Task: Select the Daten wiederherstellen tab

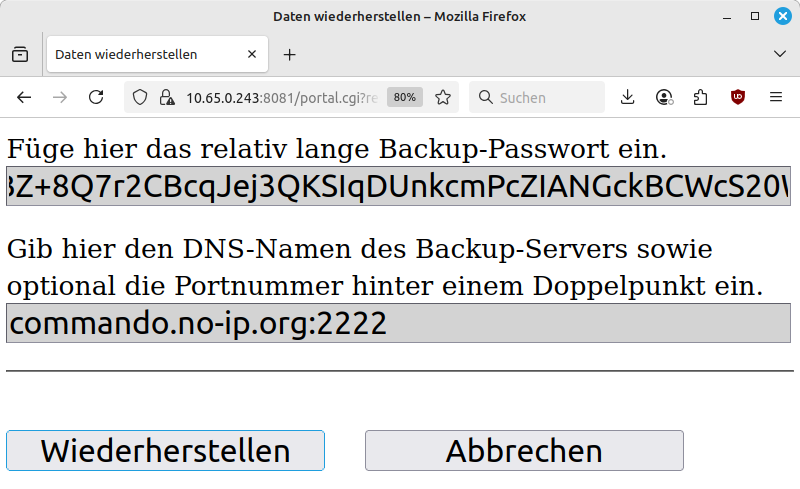Action: point(140,55)
